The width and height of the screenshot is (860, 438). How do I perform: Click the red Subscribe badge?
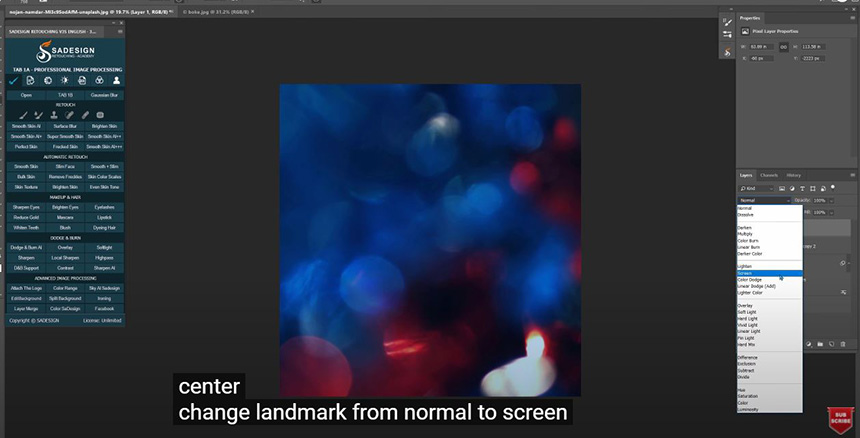[x=841, y=420]
